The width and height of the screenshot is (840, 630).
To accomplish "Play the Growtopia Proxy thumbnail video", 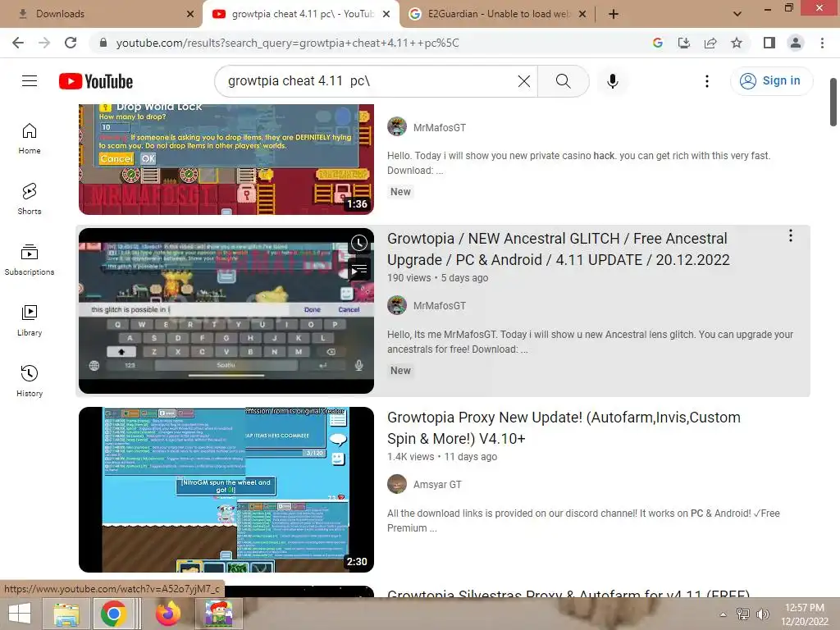I will click(x=226, y=490).
